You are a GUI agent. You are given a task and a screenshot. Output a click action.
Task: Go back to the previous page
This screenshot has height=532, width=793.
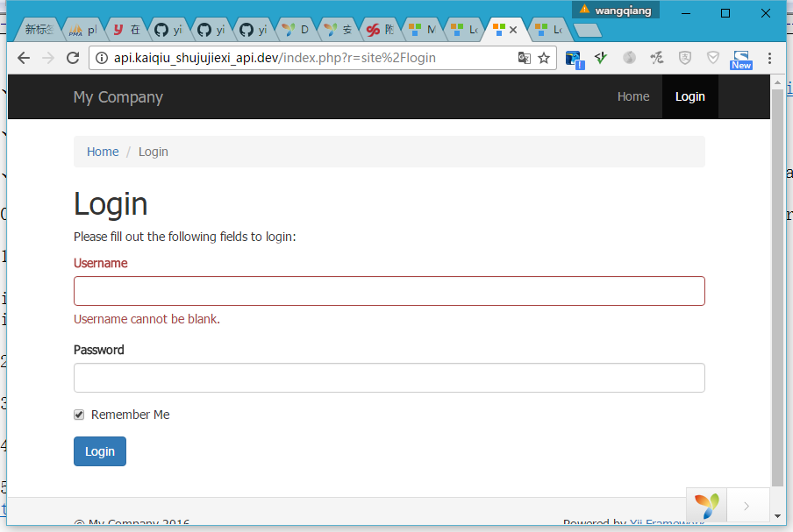(24, 58)
